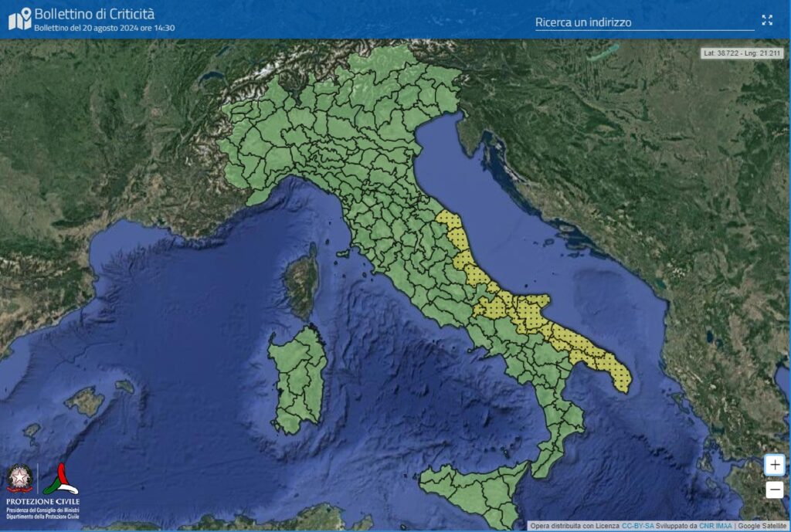Open the CC-BY-SA license link
The width and height of the screenshot is (791, 532).
[x=637, y=526]
